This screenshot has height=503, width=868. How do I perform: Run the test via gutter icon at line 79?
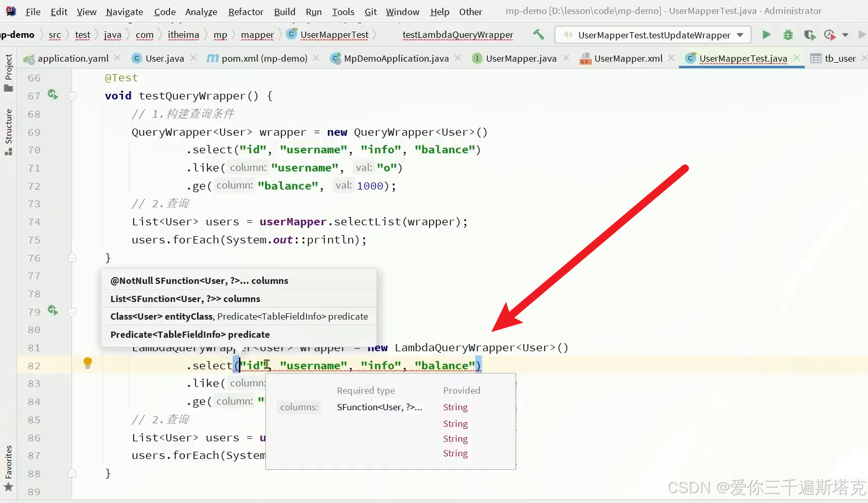pos(52,311)
